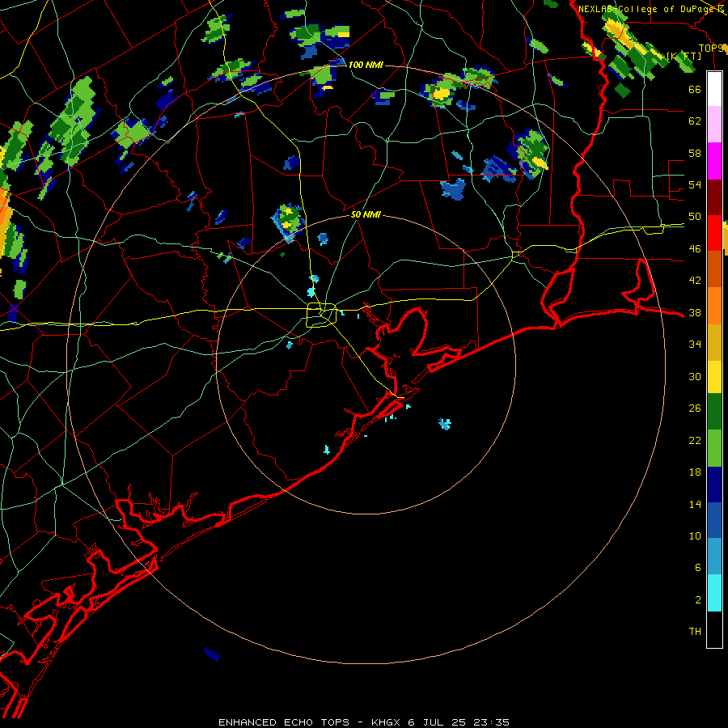Click the legend value '42'

pyautogui.click(x=695, y=281)
